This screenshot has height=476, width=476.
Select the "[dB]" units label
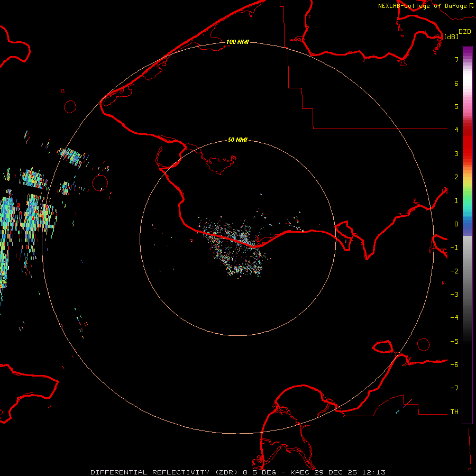(451, 36)
